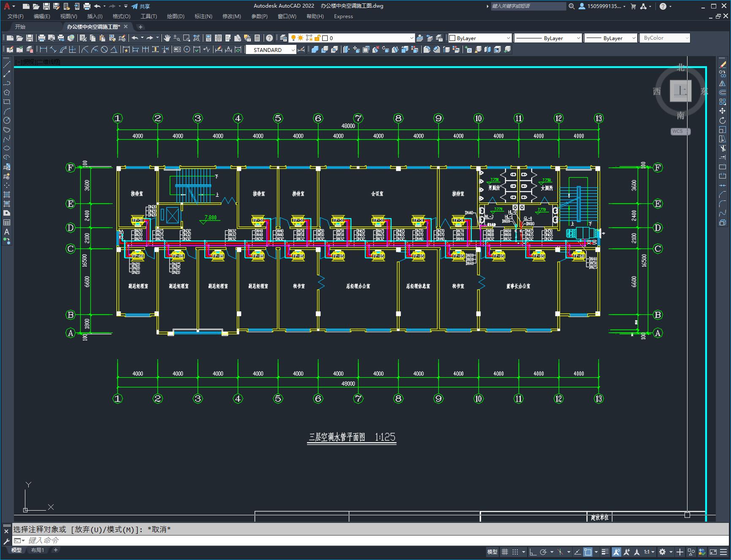Click the Undo arrow in the quick access toolbar
The height and width of the screenshot is (560, 731).
point(97,6)
